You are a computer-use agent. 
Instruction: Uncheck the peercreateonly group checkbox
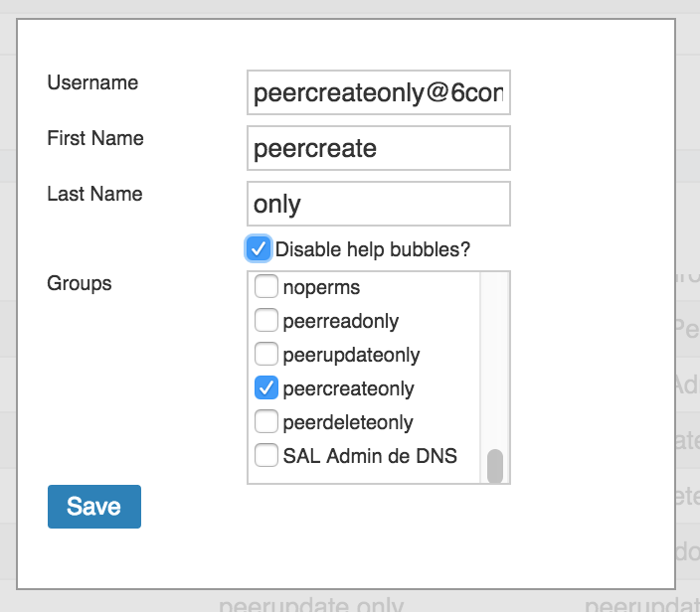coord(266,388)
